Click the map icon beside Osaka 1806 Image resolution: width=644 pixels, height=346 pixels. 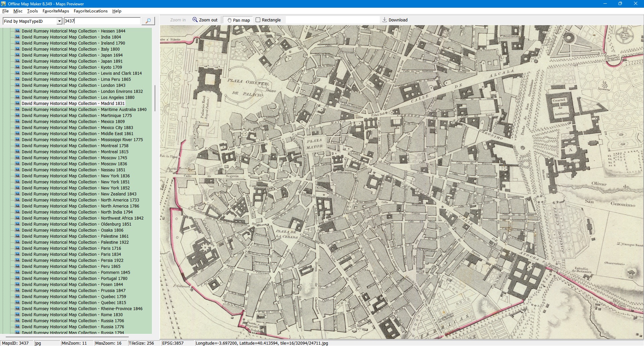[17, 230]
